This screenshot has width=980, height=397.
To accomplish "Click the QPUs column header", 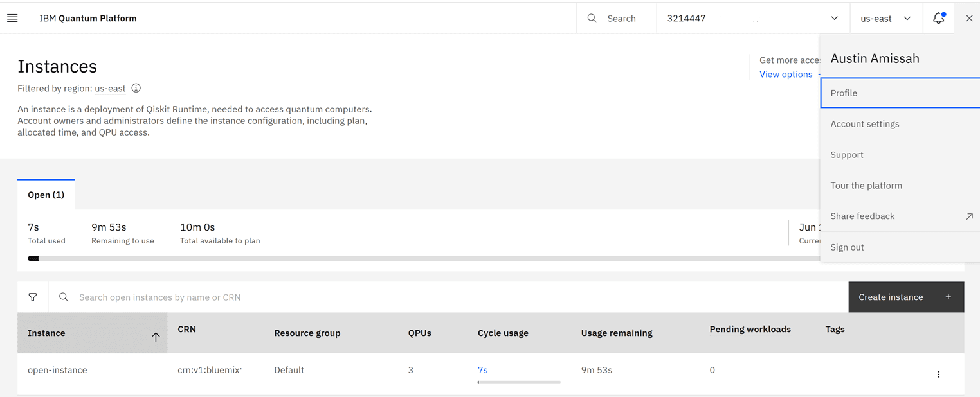I will click(419, 333).
